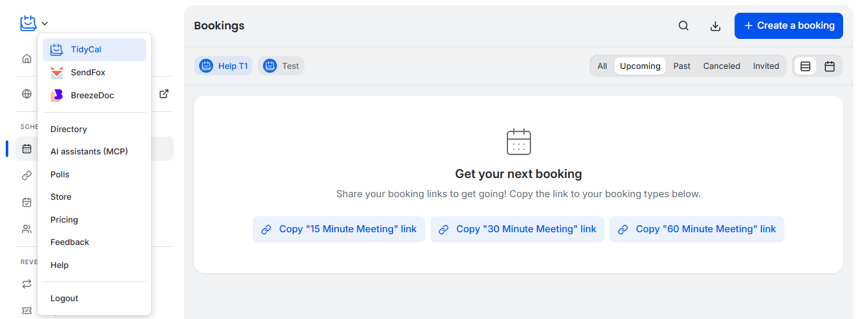The width and height of the screenshot is (868, 319).
Task: Copy "15 Minute Meeting" link
Action: point(339,230)
